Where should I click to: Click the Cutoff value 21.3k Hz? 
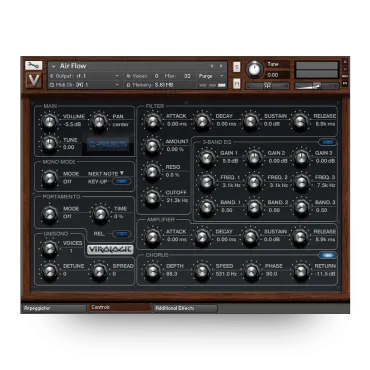(x=177, y=200)
